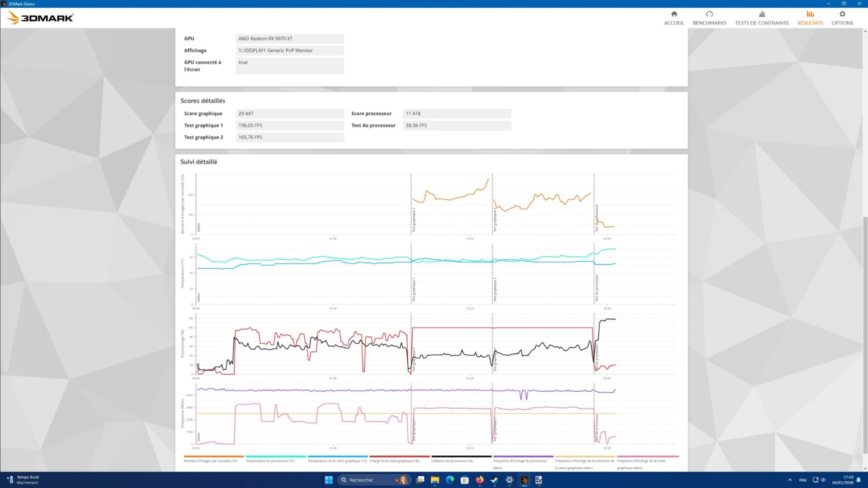Click the Score graphique value field
This screenshot has height=488, width=868.
289,114
